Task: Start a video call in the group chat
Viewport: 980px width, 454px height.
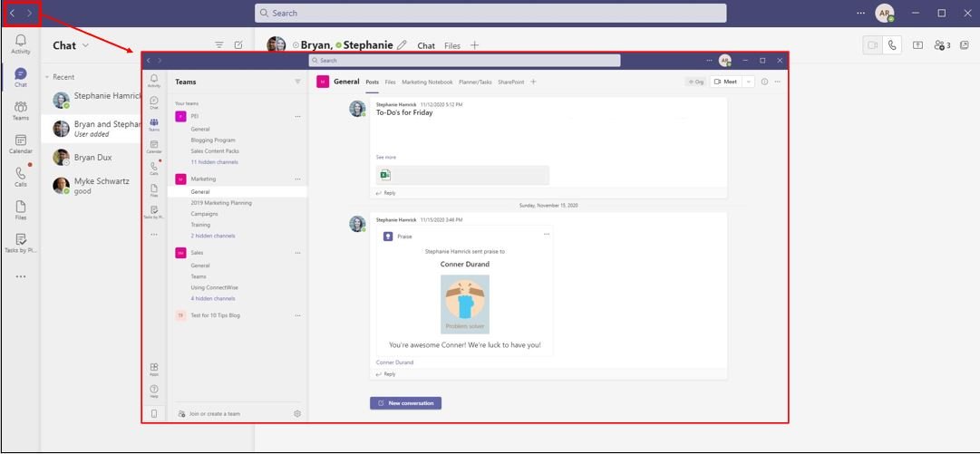Action: coord(872,45)
